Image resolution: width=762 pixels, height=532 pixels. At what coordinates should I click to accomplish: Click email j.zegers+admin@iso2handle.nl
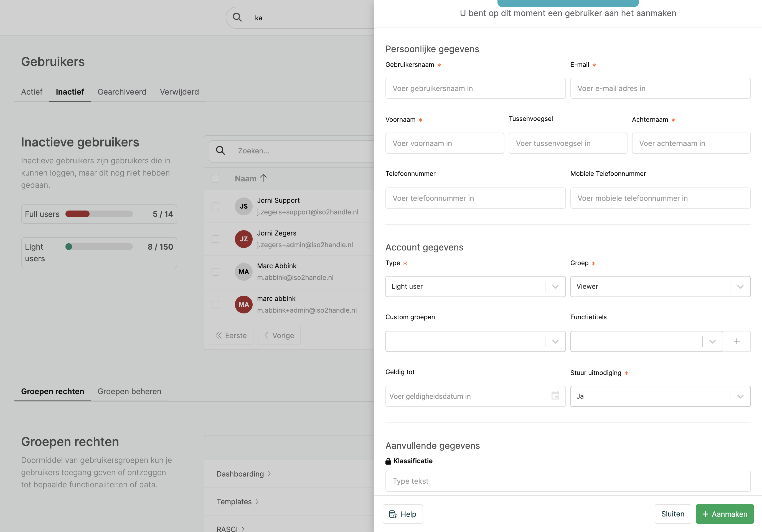point(305,245)
